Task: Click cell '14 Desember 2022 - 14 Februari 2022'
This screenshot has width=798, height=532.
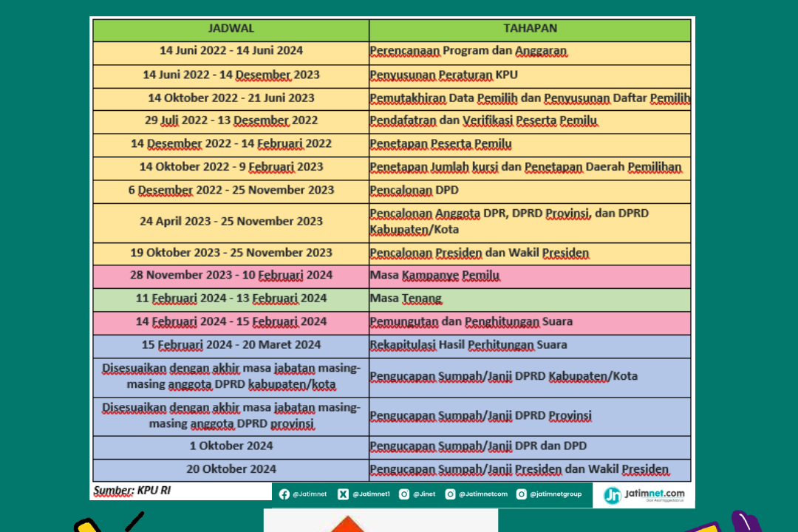Action: [x=231, y=145]
